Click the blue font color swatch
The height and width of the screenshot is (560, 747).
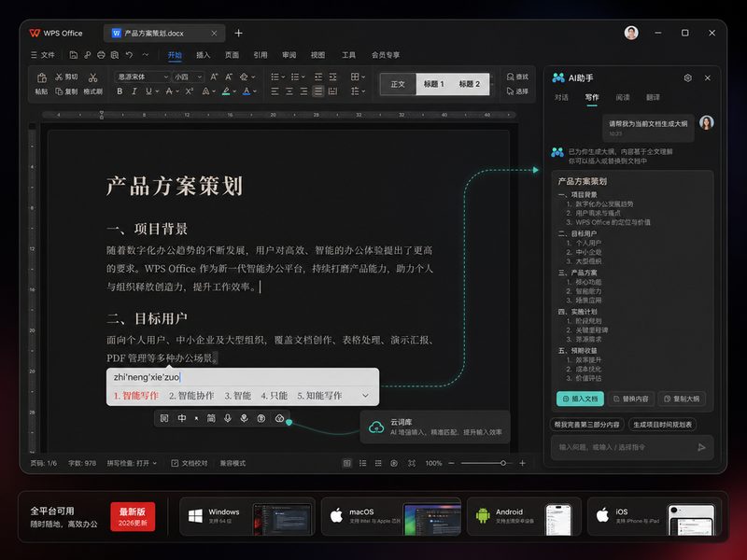pos(247,91)
